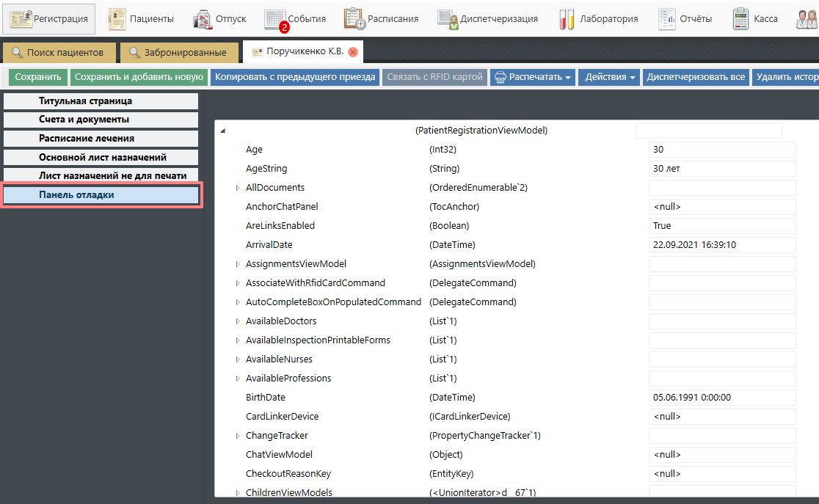
Task: Open the Диспетчеризация module icon
Action: click(x=448, y=19)
